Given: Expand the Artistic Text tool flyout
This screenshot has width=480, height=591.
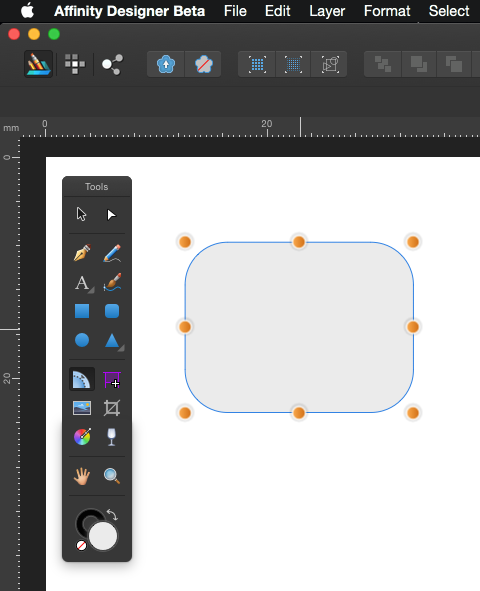Looking at the screenshot, I should point(91,290).
